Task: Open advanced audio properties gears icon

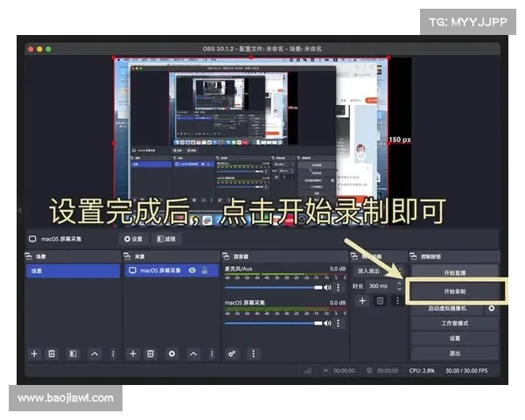Action: [232, 353]
